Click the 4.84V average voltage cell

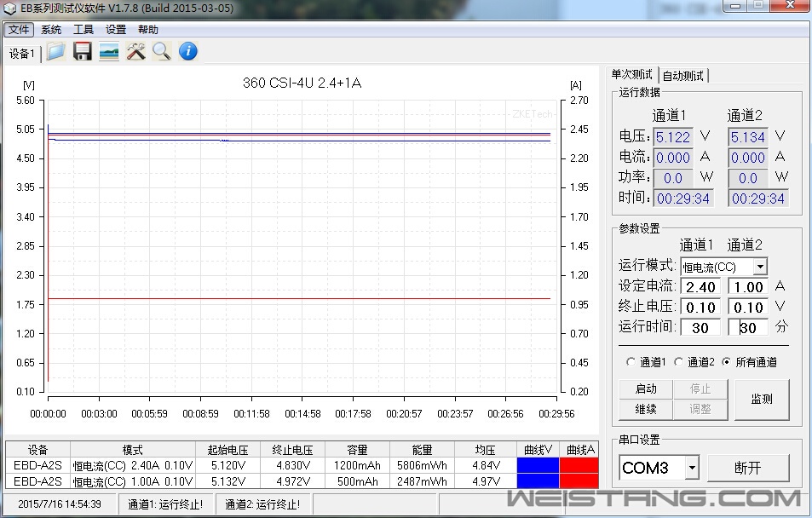coord(486,465)
